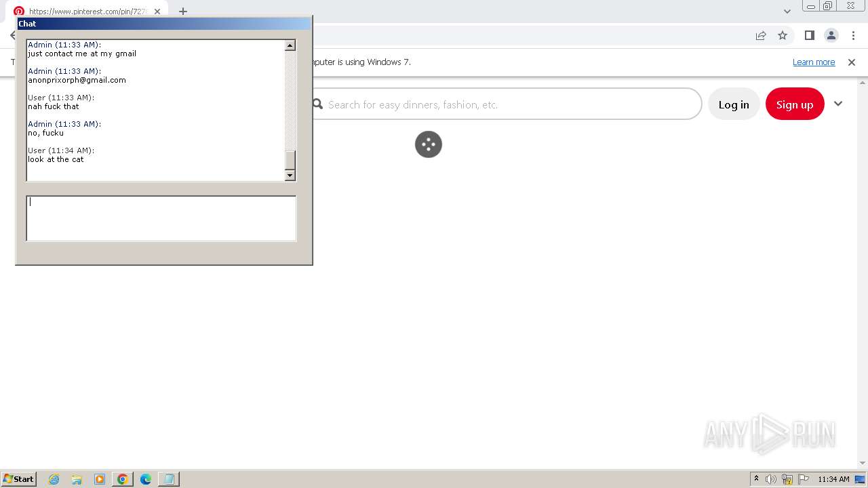Toggle the Chrome side panel
This screenshot has height=488, width=868.
coord(809,35)
